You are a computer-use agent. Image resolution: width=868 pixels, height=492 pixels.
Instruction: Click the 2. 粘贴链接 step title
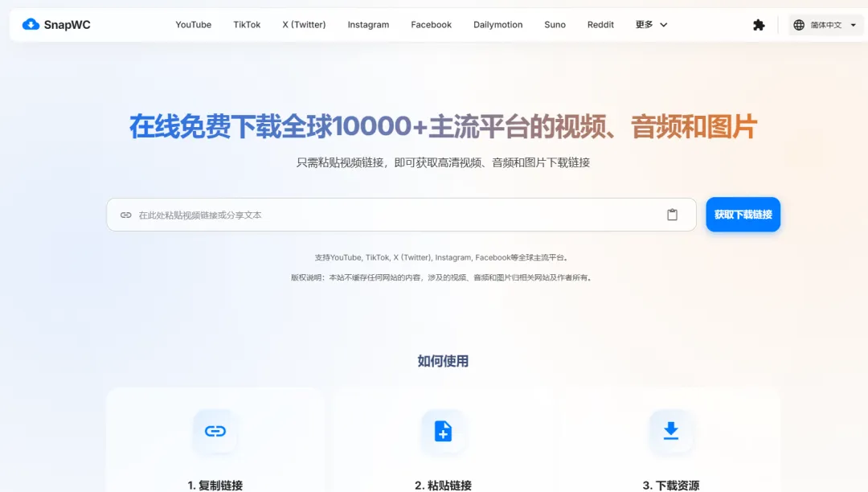443,486
